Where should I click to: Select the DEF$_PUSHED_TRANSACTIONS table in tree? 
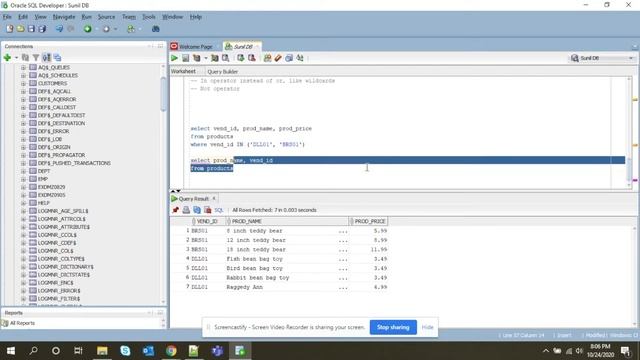point(74,163)
